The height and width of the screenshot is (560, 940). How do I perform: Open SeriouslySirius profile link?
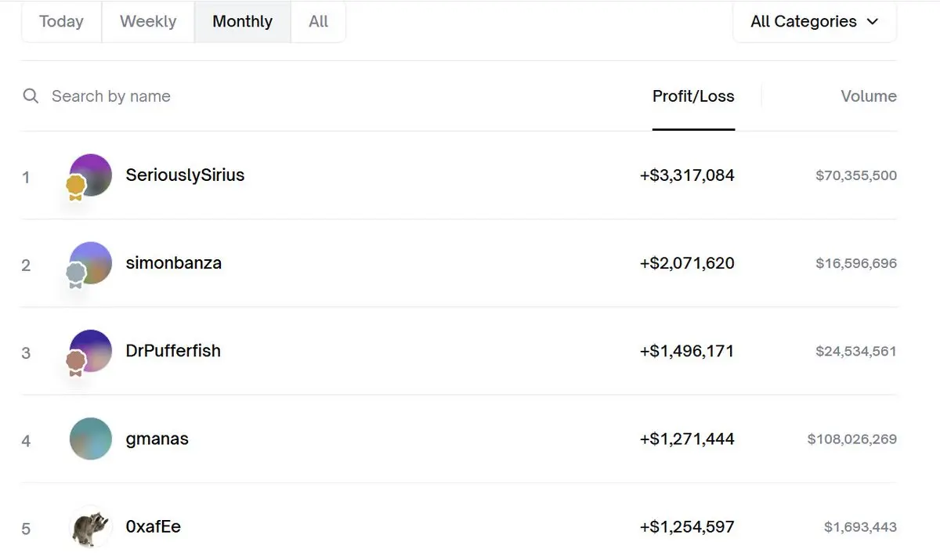pyautogui.click(x=185, y=175)
